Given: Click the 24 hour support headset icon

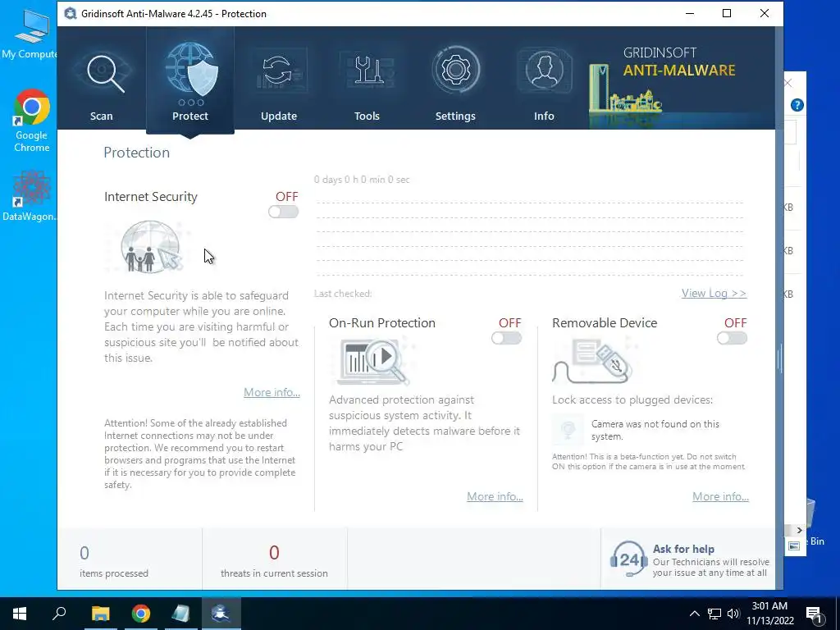Looking at the screenshot, I should (x=628, y=559).
